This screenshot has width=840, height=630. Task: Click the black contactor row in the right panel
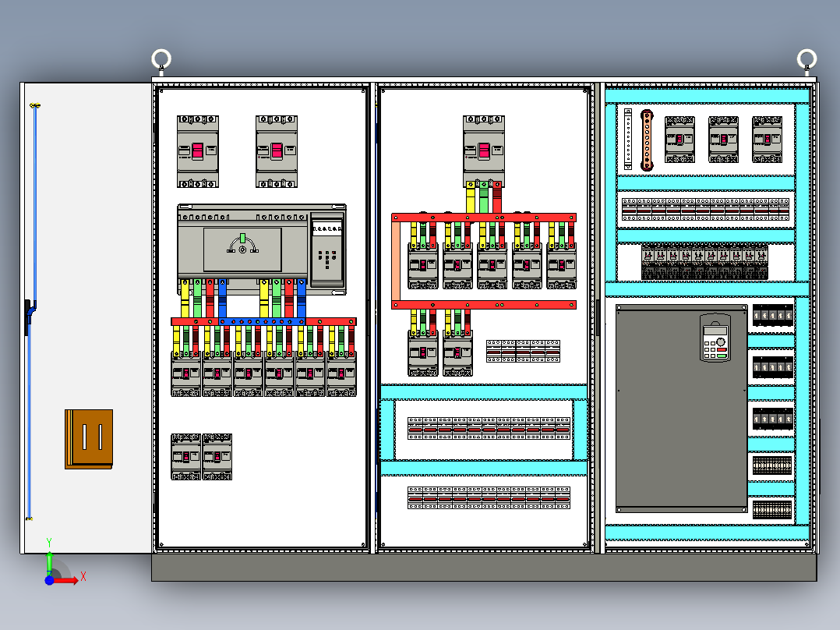point(704,261)
